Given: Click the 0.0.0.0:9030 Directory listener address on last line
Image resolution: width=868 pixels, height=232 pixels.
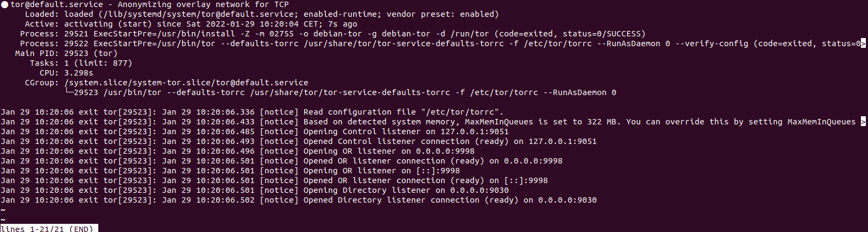Looking at the screenshot, I should click(x=568, y=200).
